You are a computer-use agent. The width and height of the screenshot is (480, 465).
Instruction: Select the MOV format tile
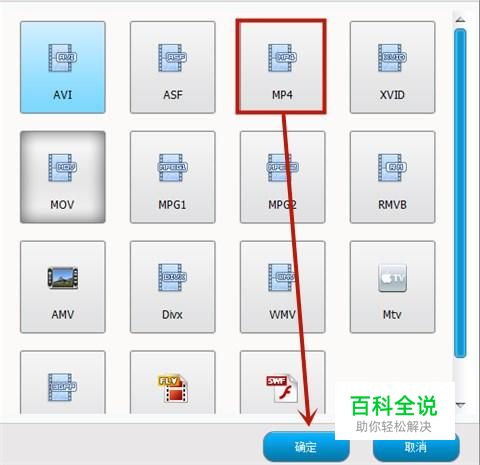pos(63,177)
